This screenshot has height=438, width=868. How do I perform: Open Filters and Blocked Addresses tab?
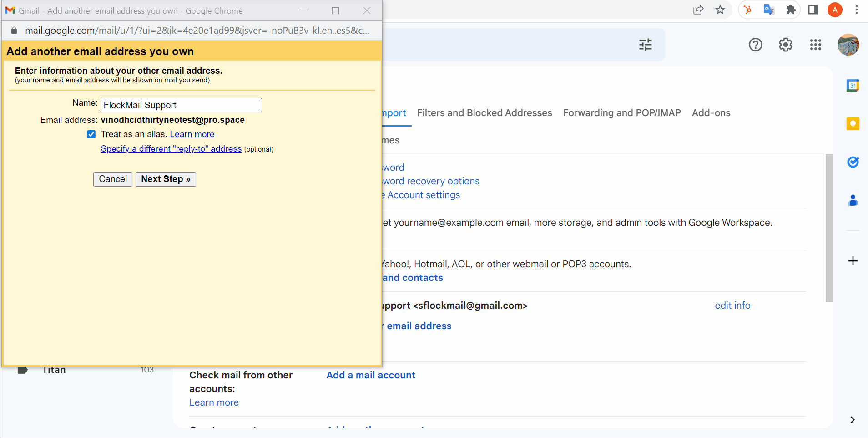click(x=484, y=113)
